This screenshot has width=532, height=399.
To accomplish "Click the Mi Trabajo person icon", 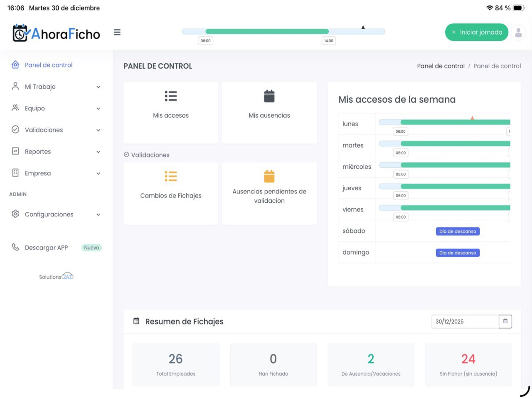I will (15, 86).
